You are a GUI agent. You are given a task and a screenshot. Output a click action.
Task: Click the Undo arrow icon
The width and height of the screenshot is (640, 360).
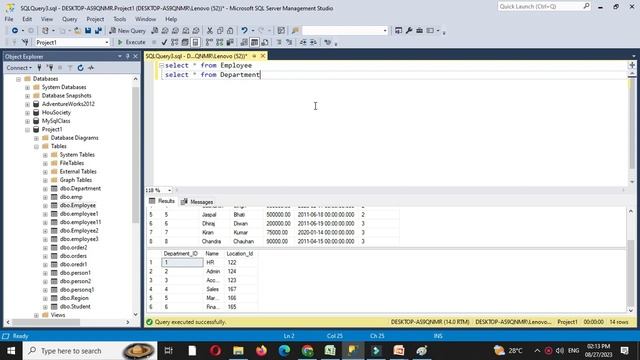pos(244,31)
